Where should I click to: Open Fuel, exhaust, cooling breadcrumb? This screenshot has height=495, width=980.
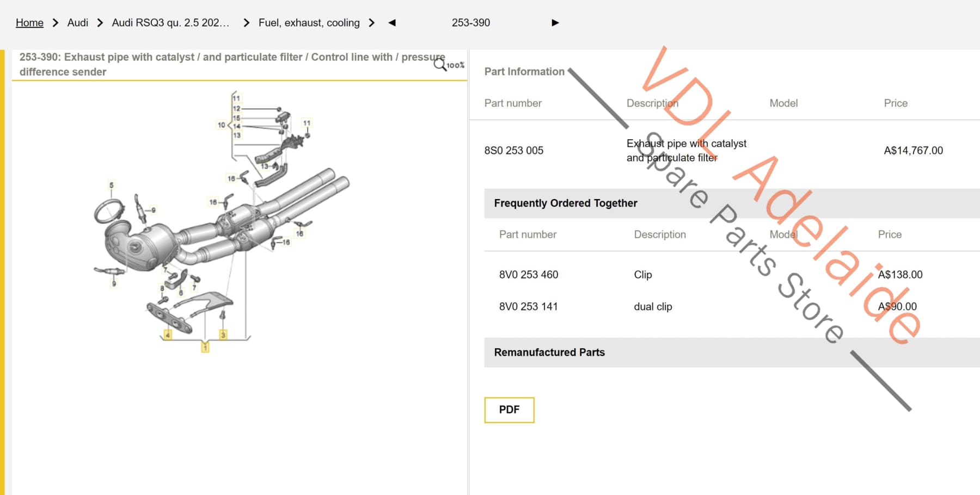309,23
